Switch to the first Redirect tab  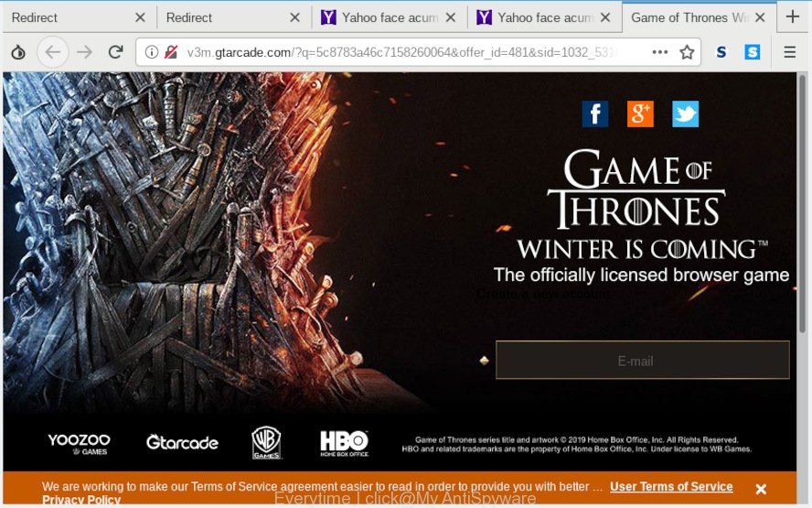pos(79,17)
